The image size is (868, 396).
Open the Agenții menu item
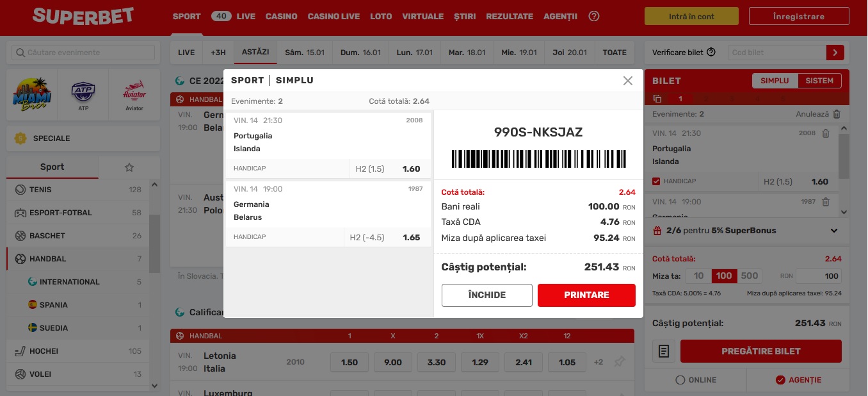[x=560, y=17]
